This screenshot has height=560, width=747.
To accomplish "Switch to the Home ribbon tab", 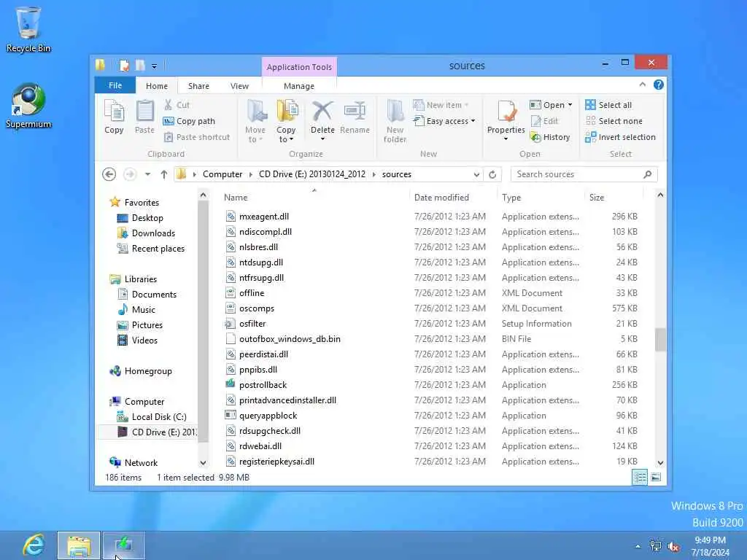I will coord(157,86).
